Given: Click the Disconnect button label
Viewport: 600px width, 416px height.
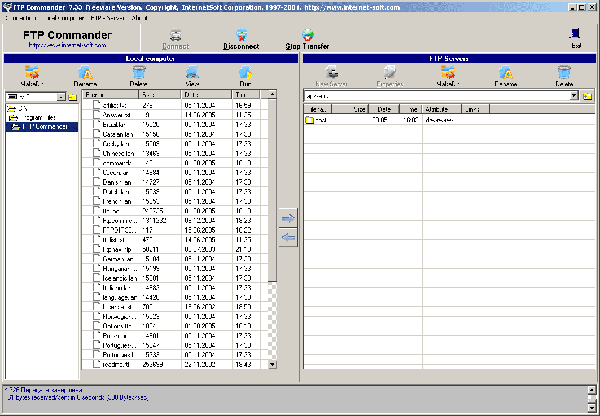Looking at the screenshot, I should pyautogui.click(x=241, y=46).
